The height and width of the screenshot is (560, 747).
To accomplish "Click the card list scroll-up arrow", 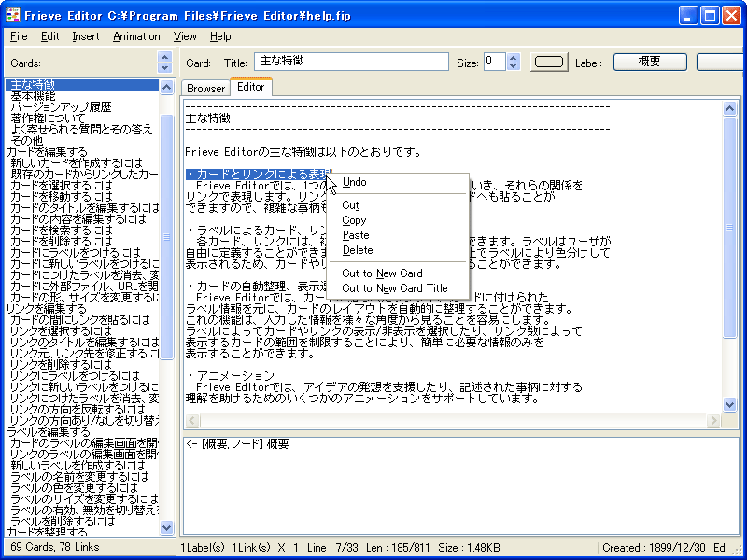I will 167,87.
